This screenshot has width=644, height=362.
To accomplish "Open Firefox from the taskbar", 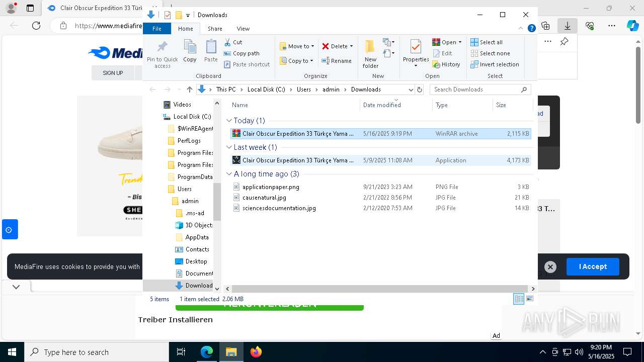I will point(256,352).
